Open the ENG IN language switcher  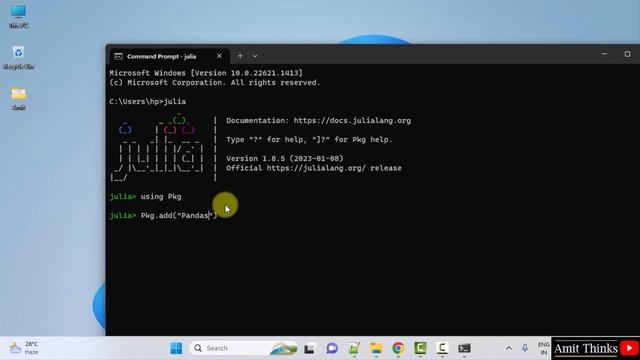[543, 348]
